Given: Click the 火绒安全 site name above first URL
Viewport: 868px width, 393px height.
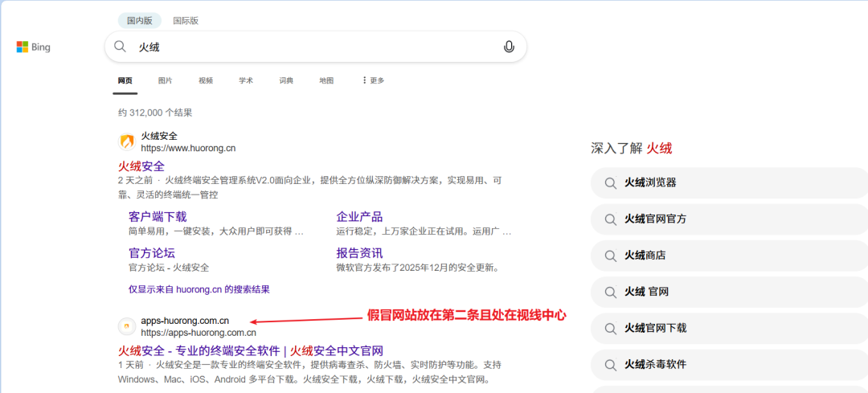Looking at the screenshot, I should [159, 136].
